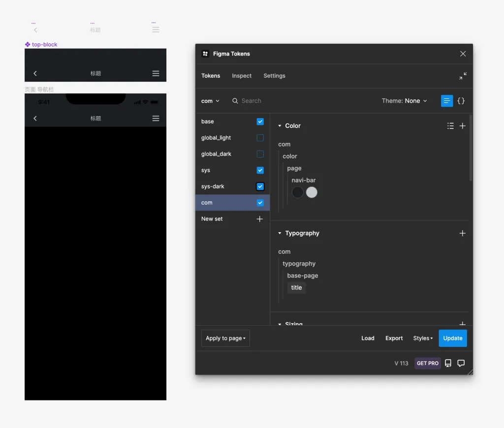Open the com token set dropdown

[210, 101]
